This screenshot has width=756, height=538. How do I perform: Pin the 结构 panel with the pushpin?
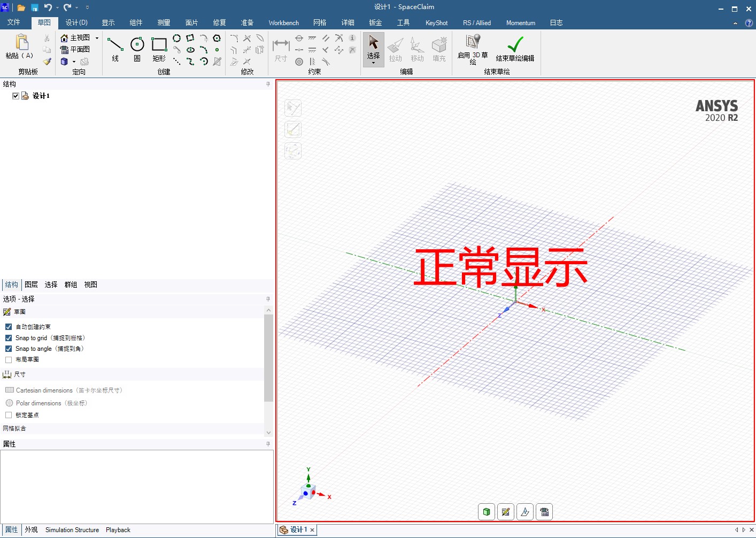click(268, 84)
